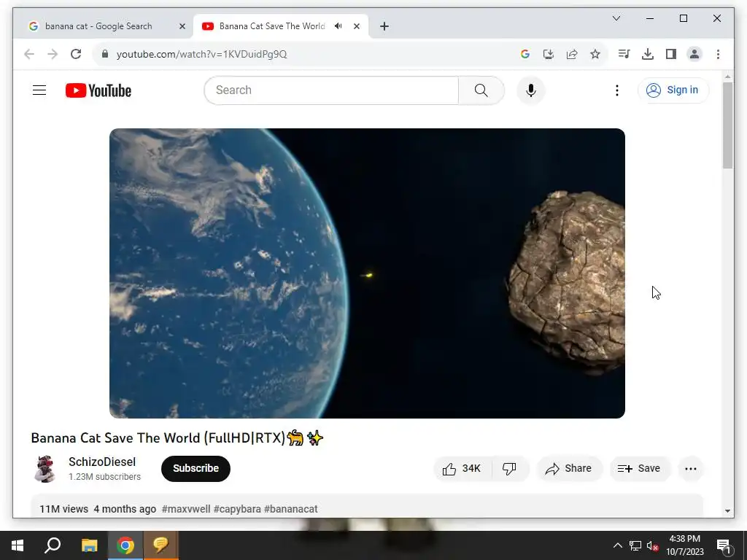Image resolution: width=747 pixels, height=560 pixels.
Task: Open network status tray icon
Action: point(635,545)
